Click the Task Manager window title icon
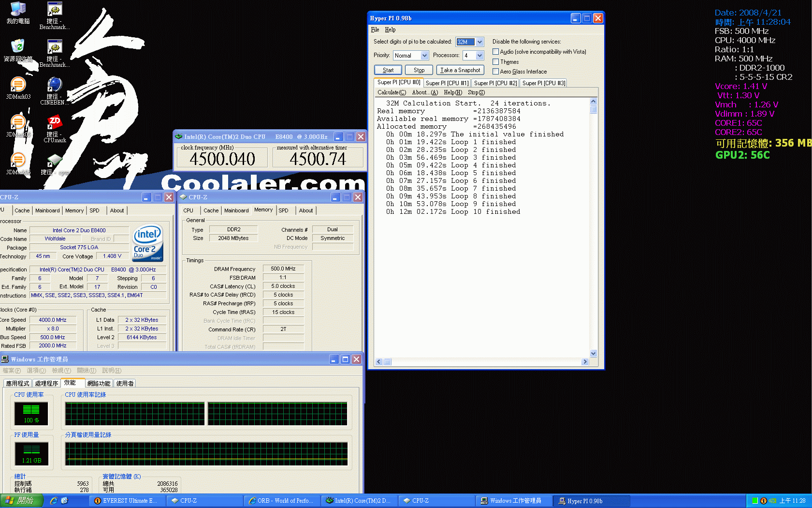Screen dimensions: 812x508 (x=5, y=359)
